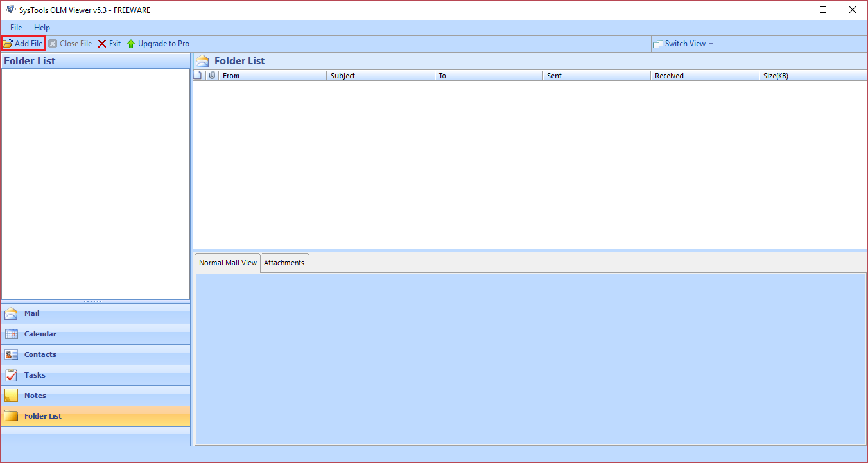
Task: Click the red X Exit icon
Action: point(102,44)
